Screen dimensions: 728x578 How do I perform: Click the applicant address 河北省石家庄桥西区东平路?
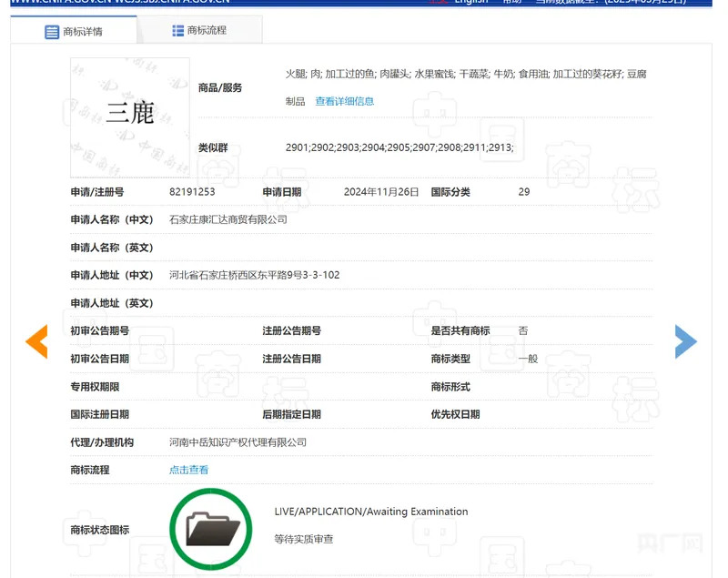[254, 275]
